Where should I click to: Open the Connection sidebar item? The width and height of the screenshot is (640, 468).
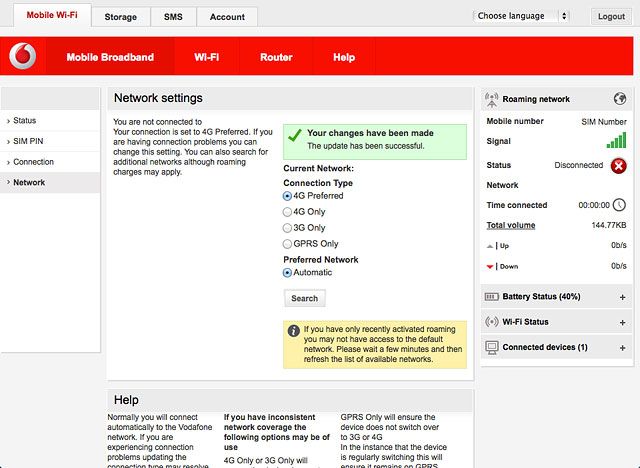50,162
